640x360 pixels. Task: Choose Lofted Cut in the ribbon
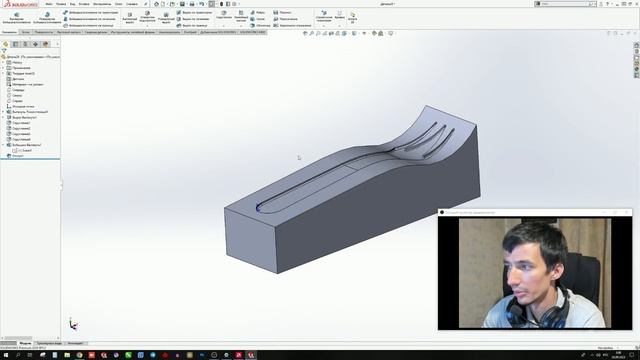pyautogui.click(x=193, y=19)
